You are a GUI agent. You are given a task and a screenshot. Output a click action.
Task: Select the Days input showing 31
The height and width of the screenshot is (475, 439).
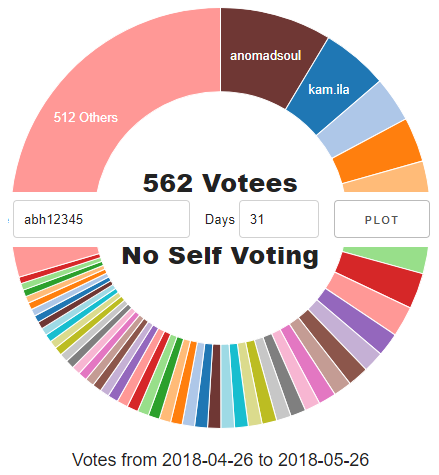279,219
